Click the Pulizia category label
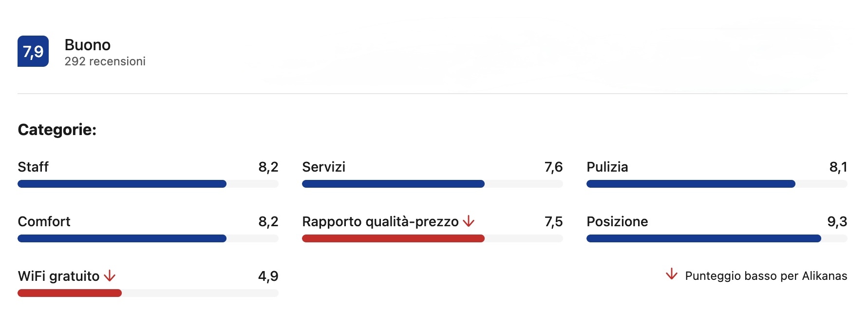The height and width of the screenshot is (314, 868). click(x=607, y=167)
